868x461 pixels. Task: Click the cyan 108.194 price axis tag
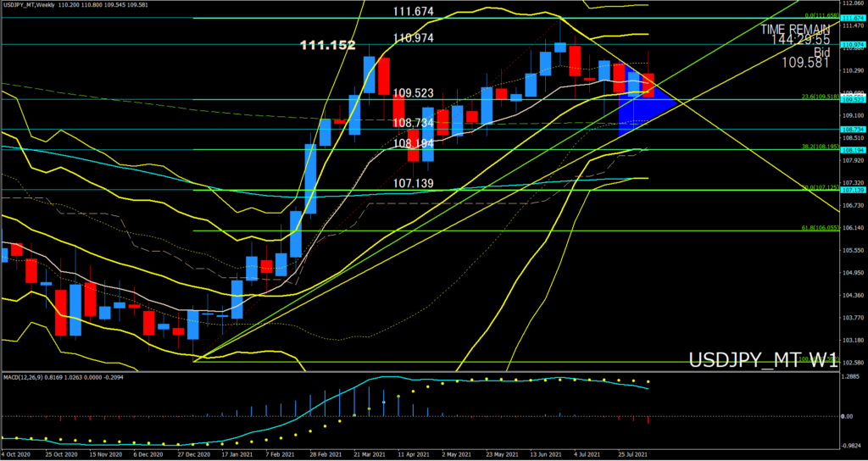point(853,149)
